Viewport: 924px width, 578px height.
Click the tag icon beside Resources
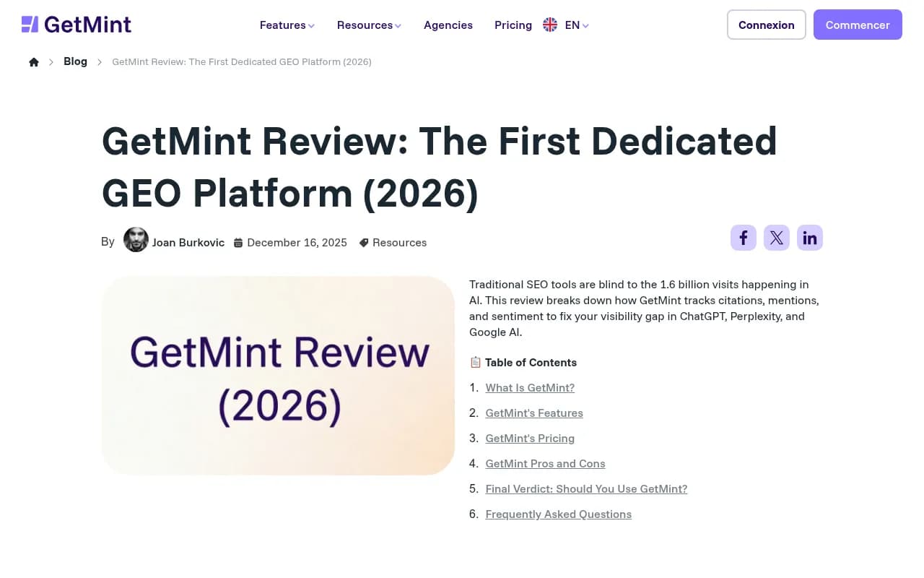pyautogui.click(x=364, y=243)
